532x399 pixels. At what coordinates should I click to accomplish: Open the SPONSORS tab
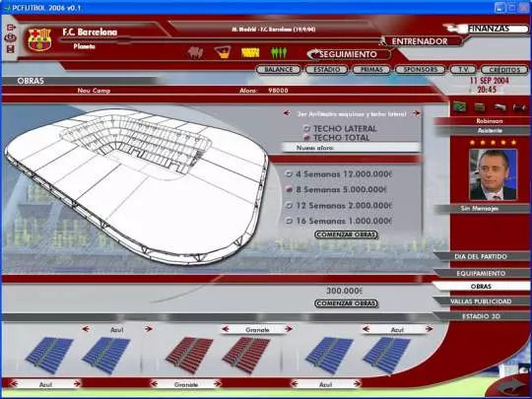click(x=421, y=70)
